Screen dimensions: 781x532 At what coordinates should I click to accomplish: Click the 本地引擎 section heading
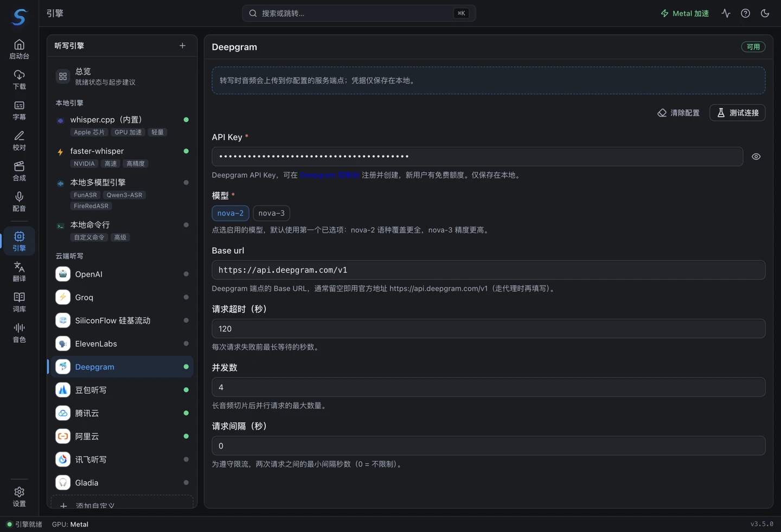click(69, 103)
